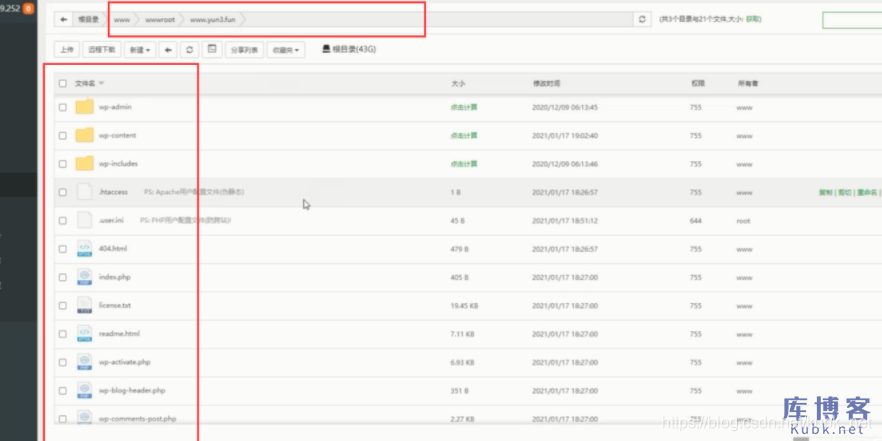Tick the checkbox for license.txt
The width and height of the screenshot is (882, 441).
pyautogui.click(x=62, y=305)
